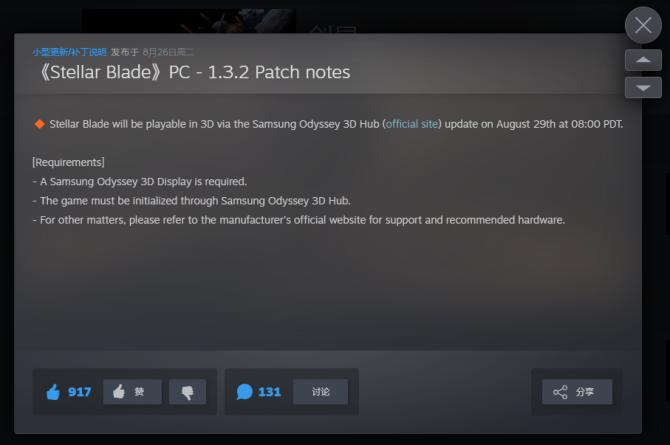Select the Stellar Blade 1.3.2 Patch notes title

coord(192,72)
